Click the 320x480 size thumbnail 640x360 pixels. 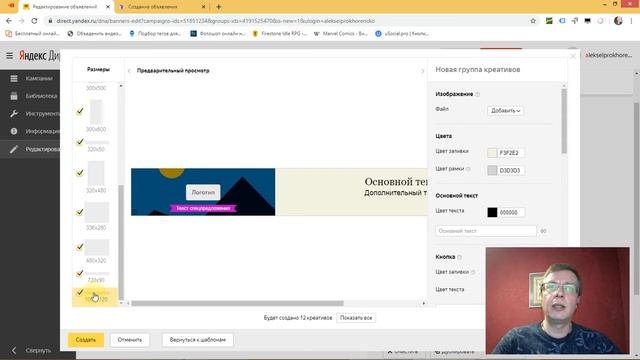96,173
